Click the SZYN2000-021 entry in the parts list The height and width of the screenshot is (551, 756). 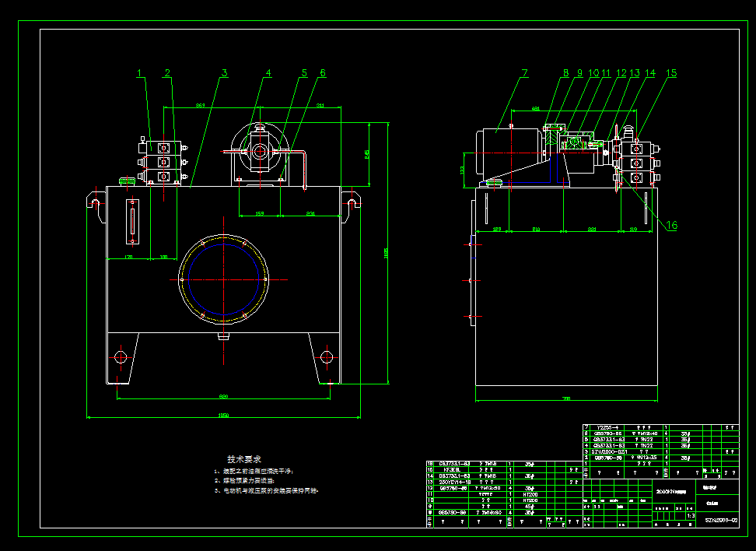(610, 451)
